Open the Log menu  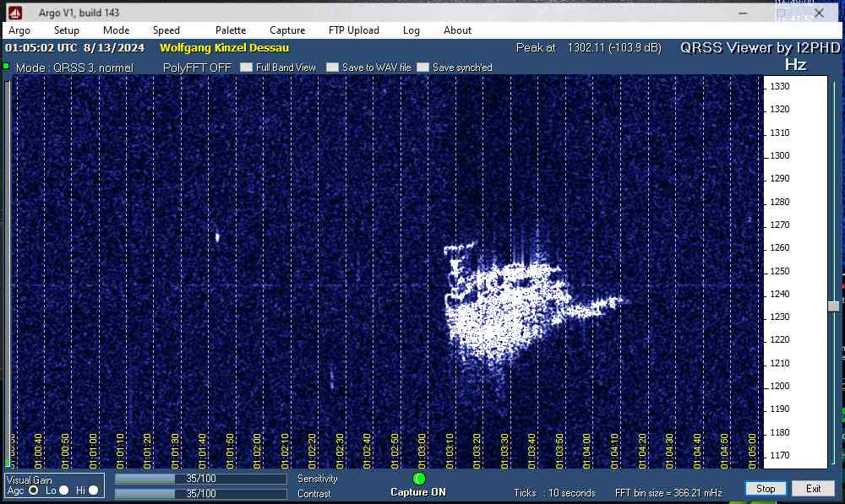tap(412, 30)
